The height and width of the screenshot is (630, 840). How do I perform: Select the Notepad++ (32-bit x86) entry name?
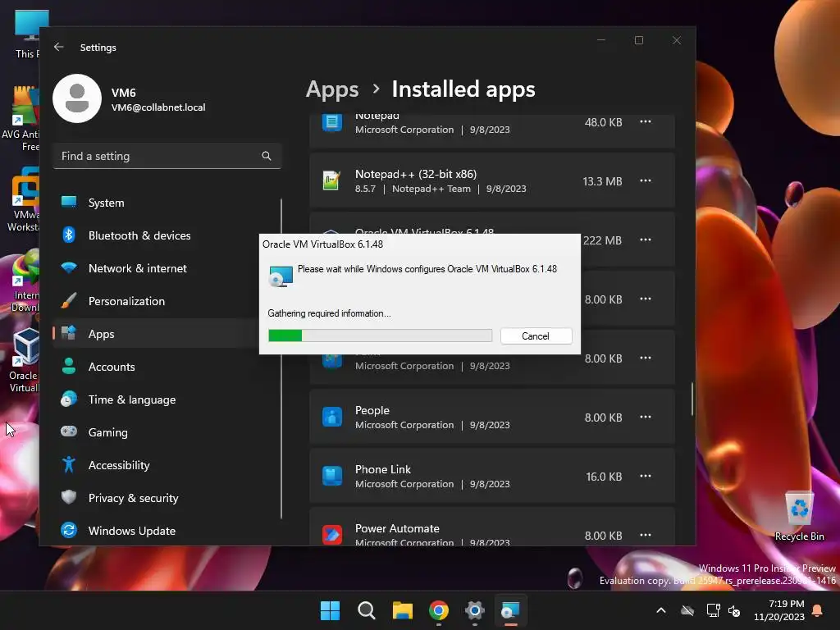coord(416,174)
